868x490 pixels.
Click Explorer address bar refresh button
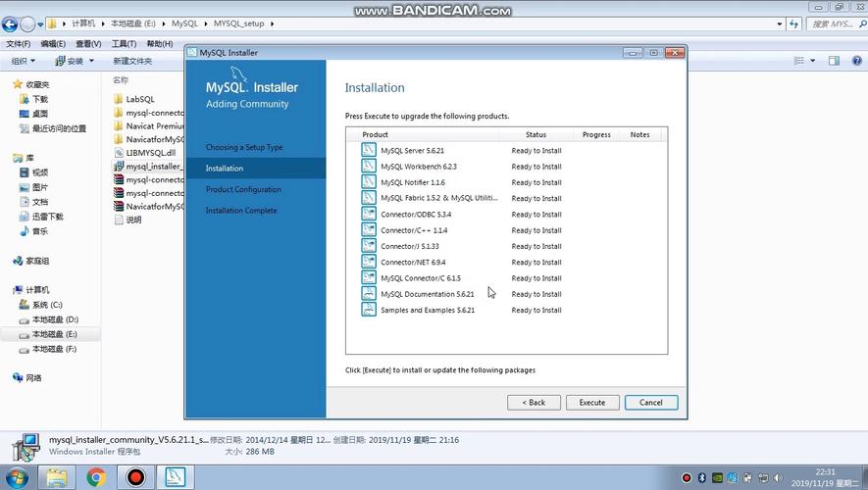point(794,24)
